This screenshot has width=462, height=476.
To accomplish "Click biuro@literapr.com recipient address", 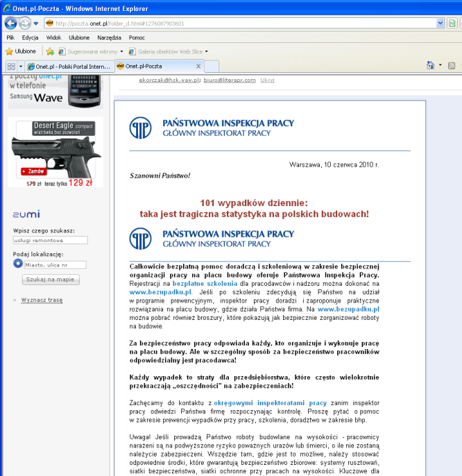I will [230, 80].
